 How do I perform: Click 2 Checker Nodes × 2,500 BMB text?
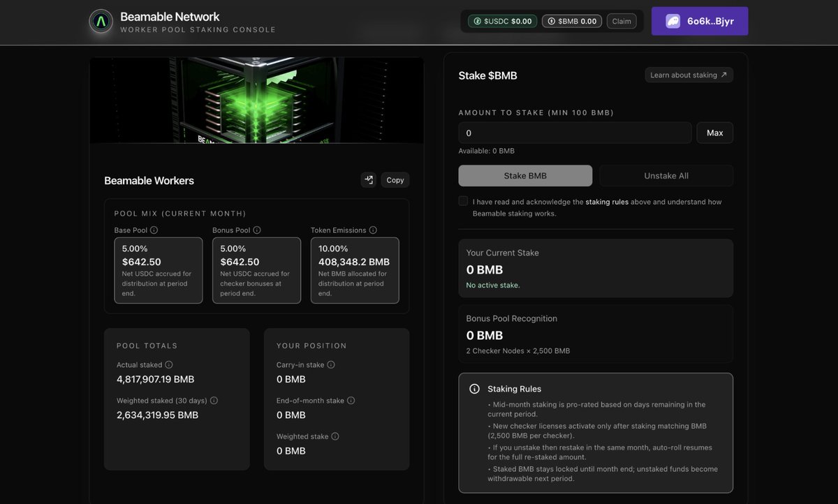click(x=518, y=350)
